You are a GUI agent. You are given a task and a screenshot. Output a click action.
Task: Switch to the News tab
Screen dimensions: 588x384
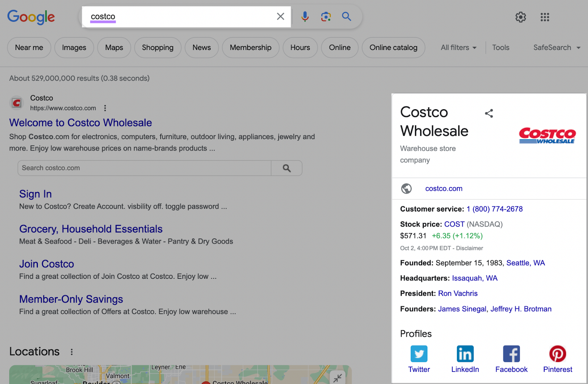(x=202, y=47)
